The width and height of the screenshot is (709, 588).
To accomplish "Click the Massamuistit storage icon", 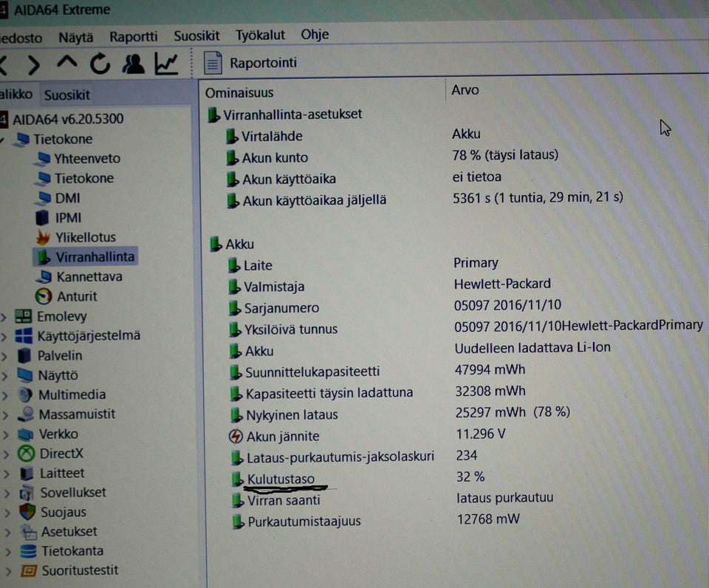I will [27, 414].
